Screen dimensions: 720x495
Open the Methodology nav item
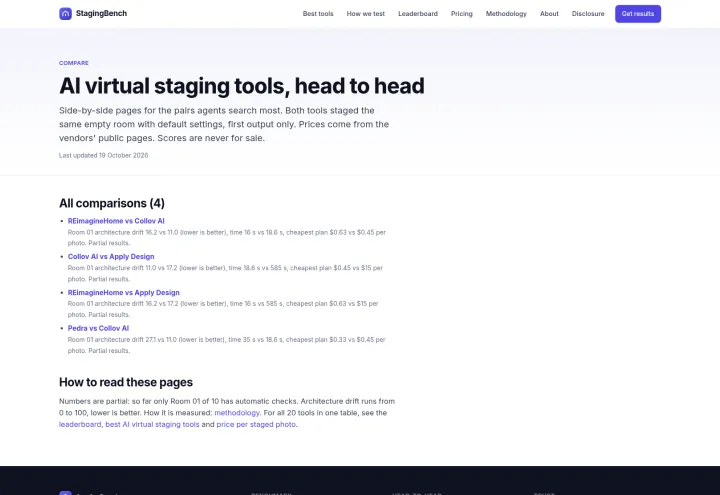tap(506, 14)
